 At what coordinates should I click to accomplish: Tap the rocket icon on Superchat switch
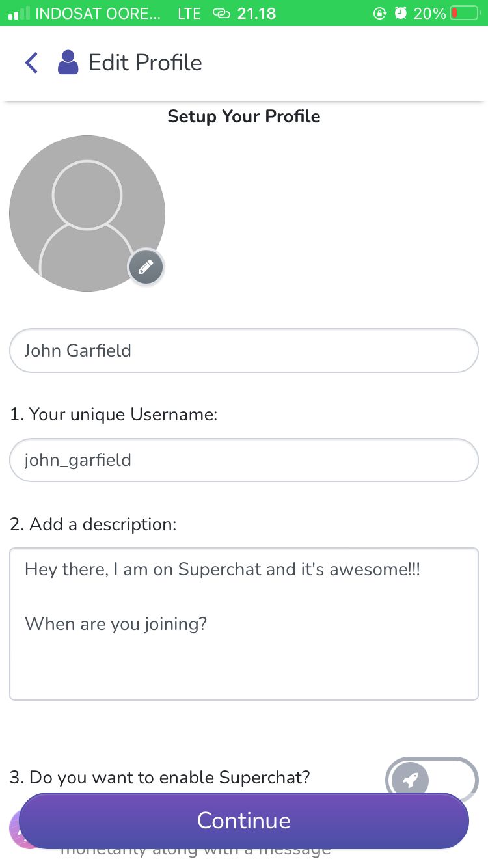pos(410,778)
